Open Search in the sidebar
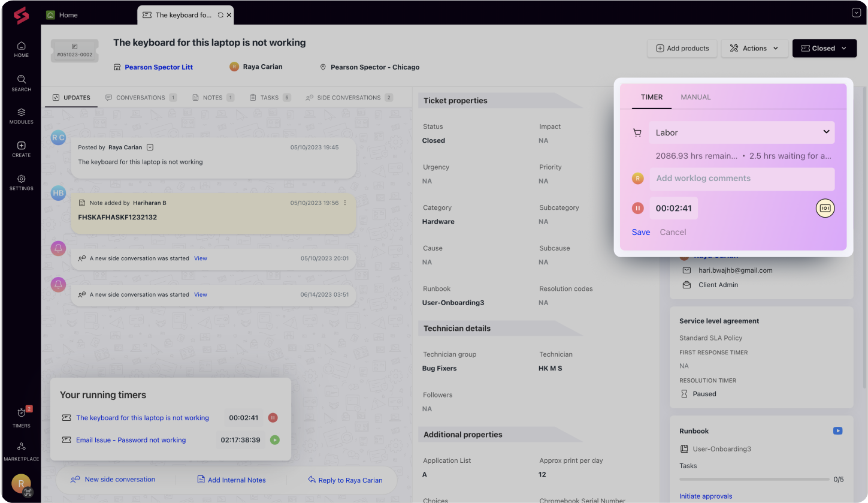This screenshot has height=503, width=868. tap(21, 83)
